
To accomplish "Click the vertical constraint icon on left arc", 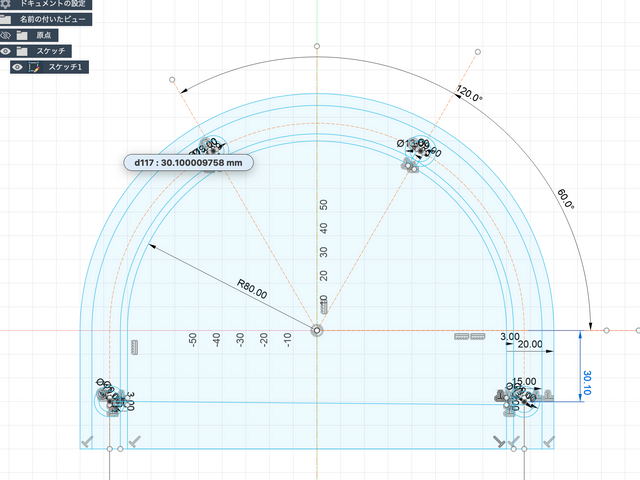I will tap(133, 347).
